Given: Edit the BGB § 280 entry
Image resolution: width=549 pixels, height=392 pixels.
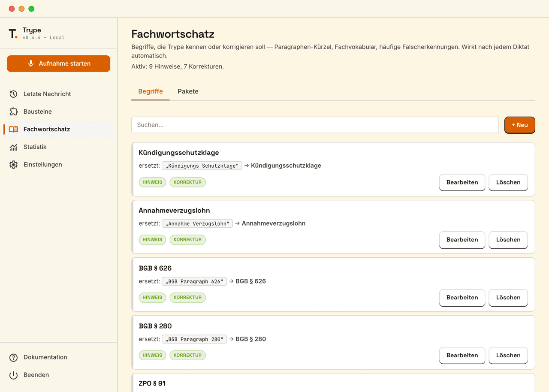Looking at the screenshot, I should point(462,355).
